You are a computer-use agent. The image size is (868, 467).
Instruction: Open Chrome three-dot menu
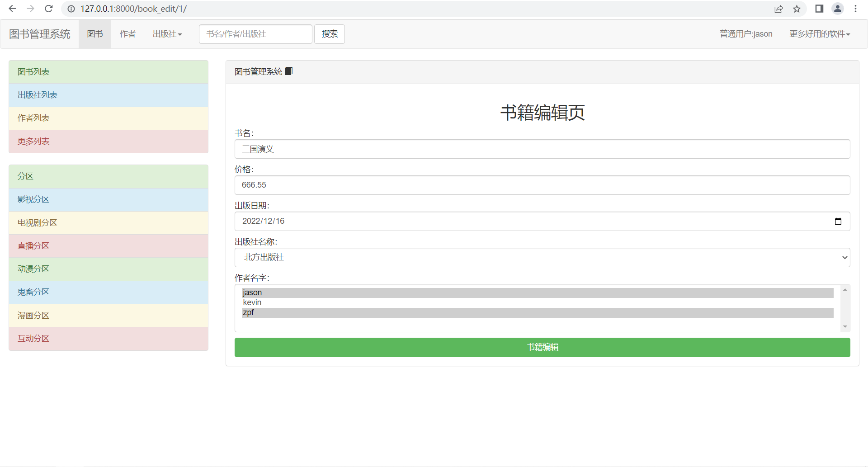(x=855, y=9)
